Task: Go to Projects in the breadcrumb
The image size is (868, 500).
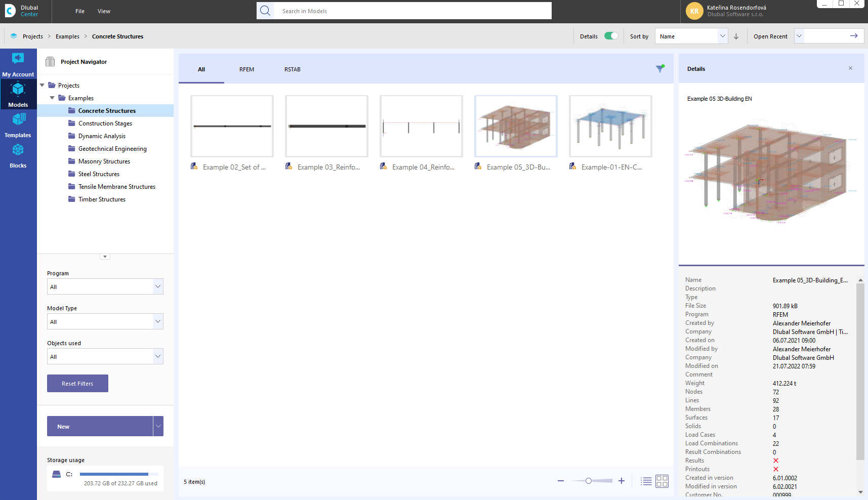Action: tap(33, 36)
